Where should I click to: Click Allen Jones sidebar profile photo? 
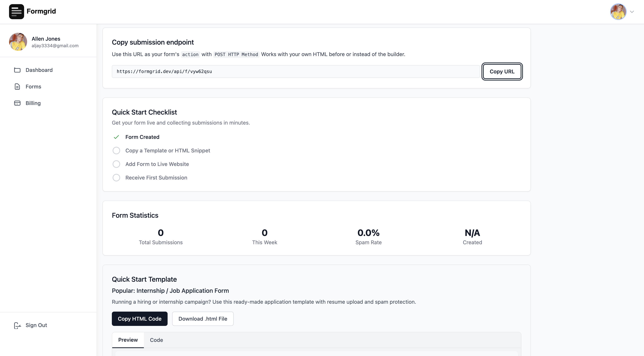(18, 42)
